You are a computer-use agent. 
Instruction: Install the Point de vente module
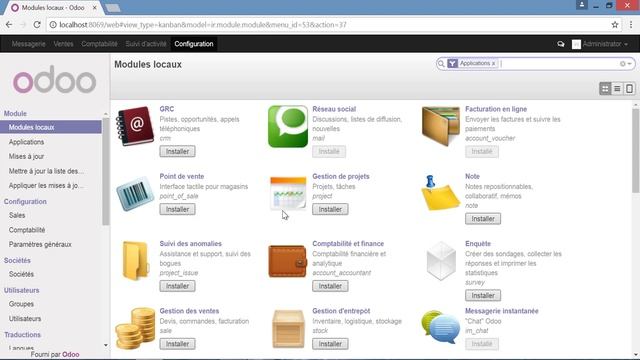point(178,209)
